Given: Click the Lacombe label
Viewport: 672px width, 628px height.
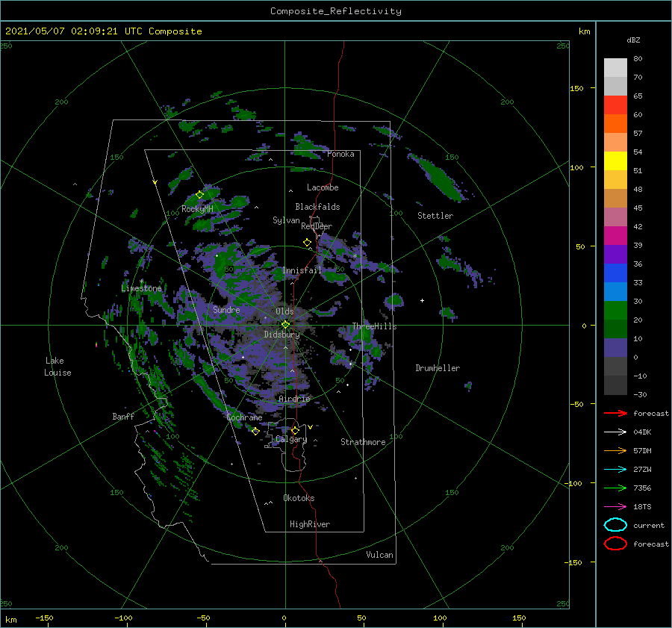Looking at the screenshot, I should 323,187.
